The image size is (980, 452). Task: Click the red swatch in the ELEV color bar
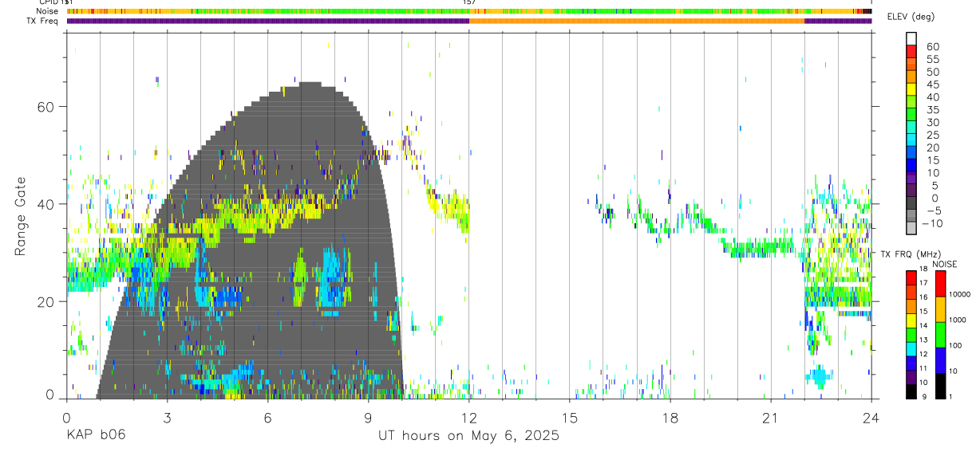click(911, 52)
